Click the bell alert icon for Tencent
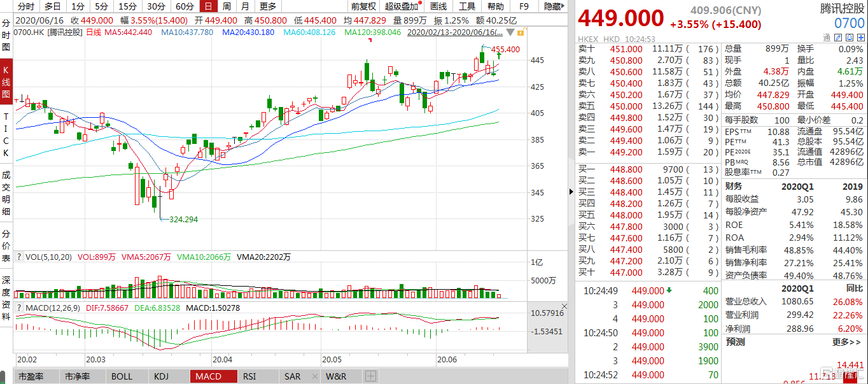868x384 pixels. click(x=850, y=38)
